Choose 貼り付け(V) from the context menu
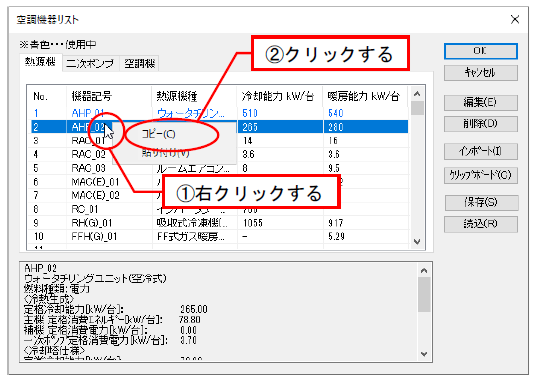The image size is (534, 380). pyautogui.click(x=165, y=153)
